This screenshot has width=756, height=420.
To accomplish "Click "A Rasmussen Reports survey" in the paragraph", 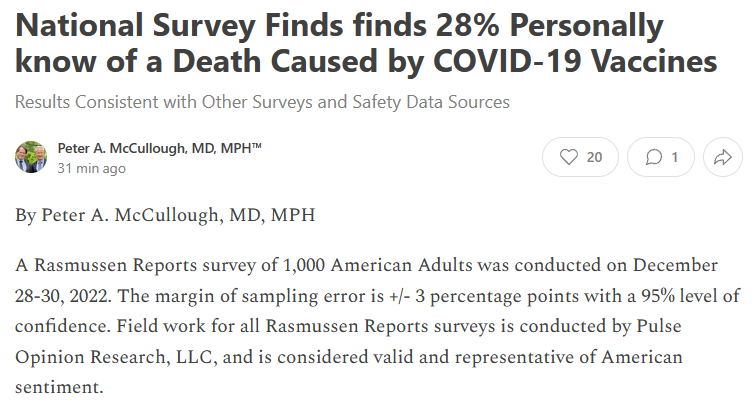I will tap(122, 268).
